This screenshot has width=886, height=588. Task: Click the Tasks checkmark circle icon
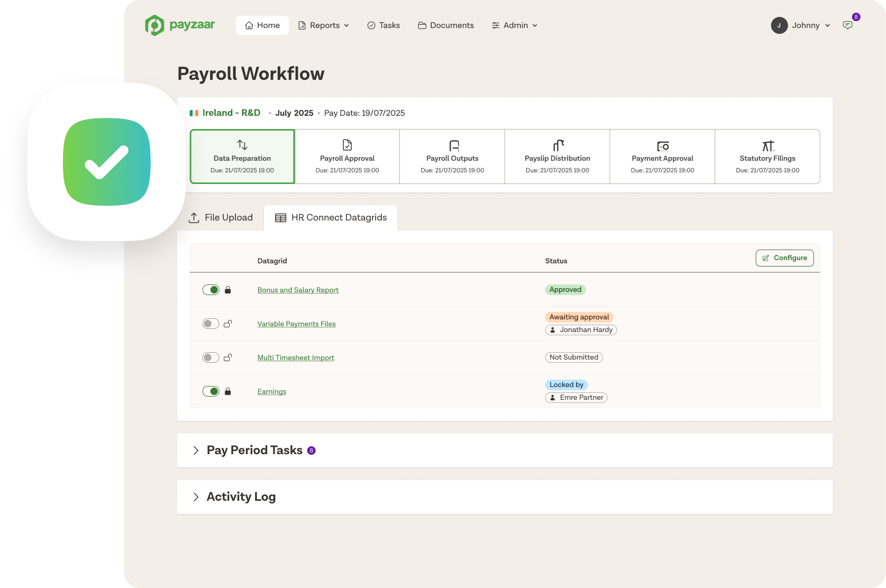[371, 25]
